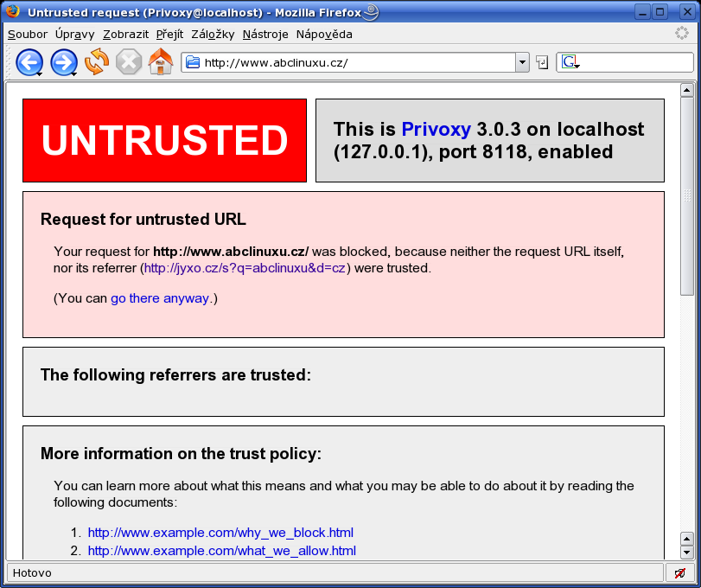Screen dimensions: 701x588
Task: Open the jyxo.cz referrer link
Action: (245, 268)
